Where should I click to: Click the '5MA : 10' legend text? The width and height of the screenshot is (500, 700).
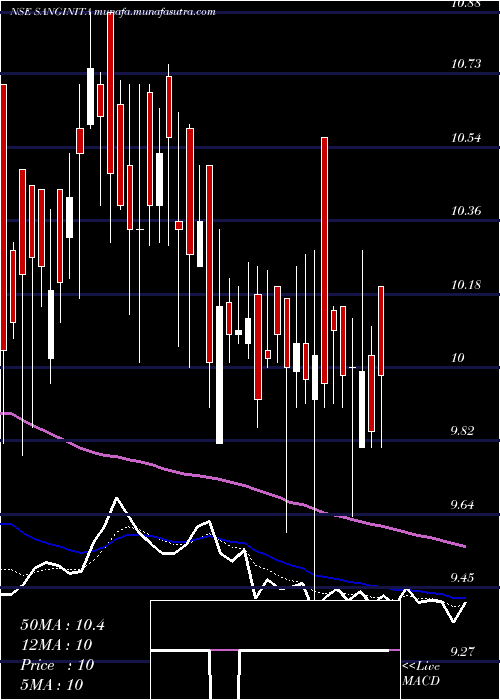tap(52, 684)
